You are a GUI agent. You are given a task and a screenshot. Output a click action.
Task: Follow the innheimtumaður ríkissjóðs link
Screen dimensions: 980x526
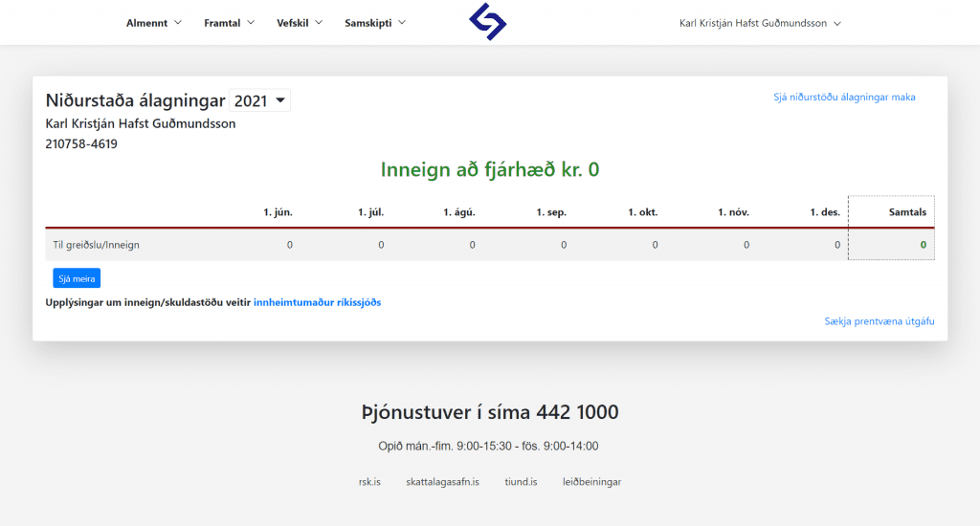point(317,302)
